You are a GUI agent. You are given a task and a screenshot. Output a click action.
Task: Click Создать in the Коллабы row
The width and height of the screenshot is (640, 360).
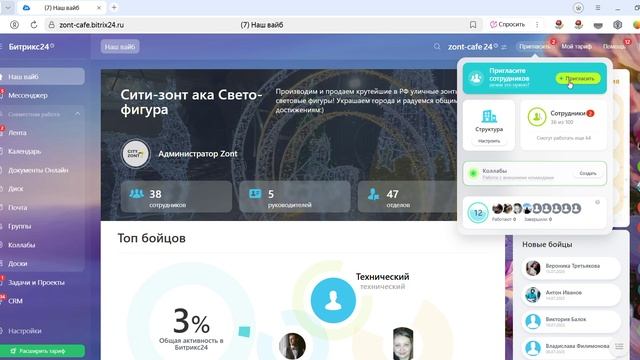(588, 173)
